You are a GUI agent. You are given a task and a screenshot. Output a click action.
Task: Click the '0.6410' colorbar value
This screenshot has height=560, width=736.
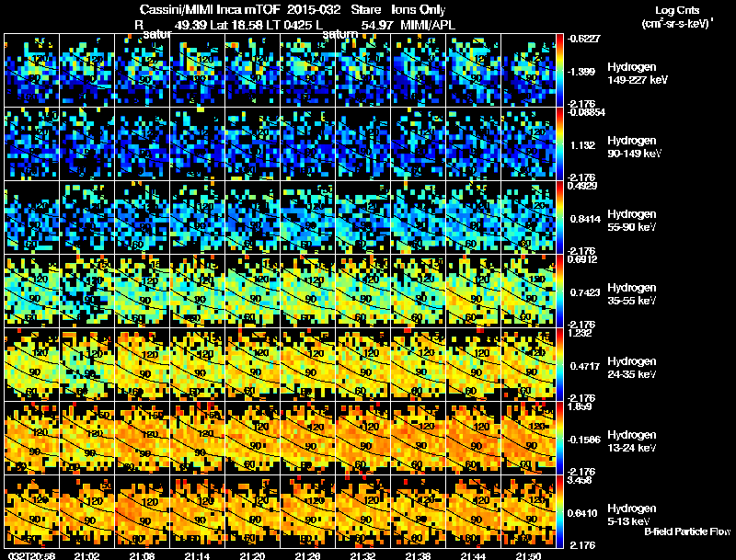[x=581, y=513]
